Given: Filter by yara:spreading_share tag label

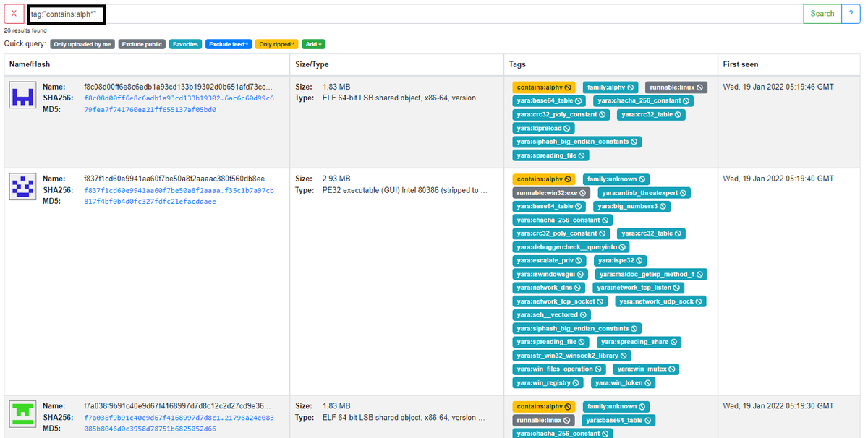Looking at the screenshot, I should tap(634, 342).
